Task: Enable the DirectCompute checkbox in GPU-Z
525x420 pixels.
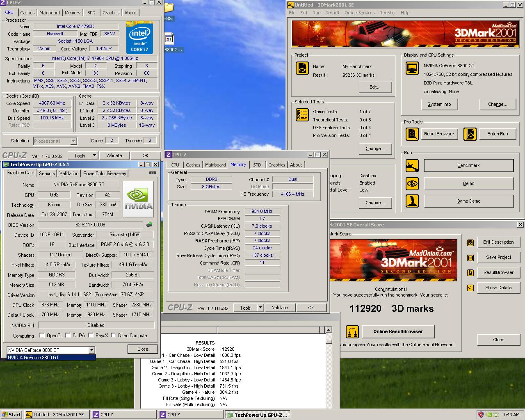Action: [113, 336]
